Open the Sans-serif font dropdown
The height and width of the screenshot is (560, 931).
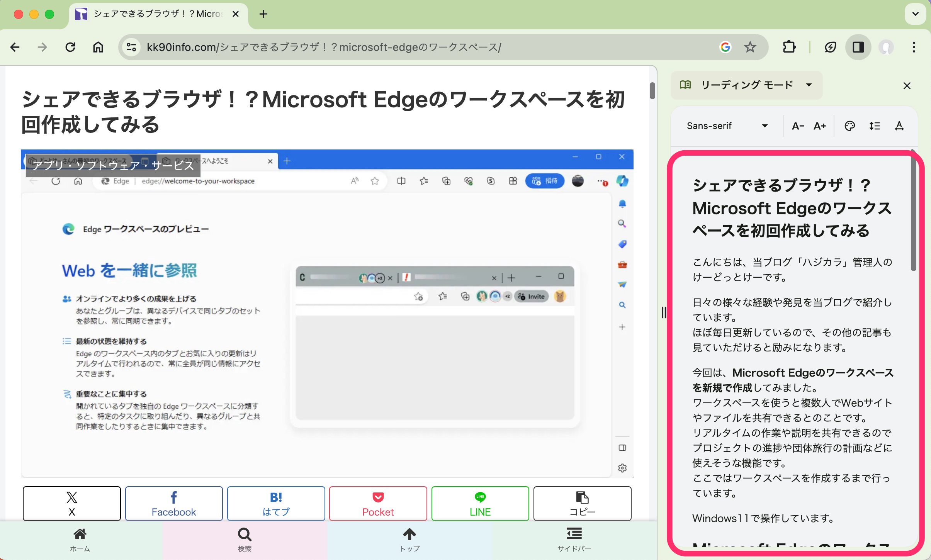point(727,126)
